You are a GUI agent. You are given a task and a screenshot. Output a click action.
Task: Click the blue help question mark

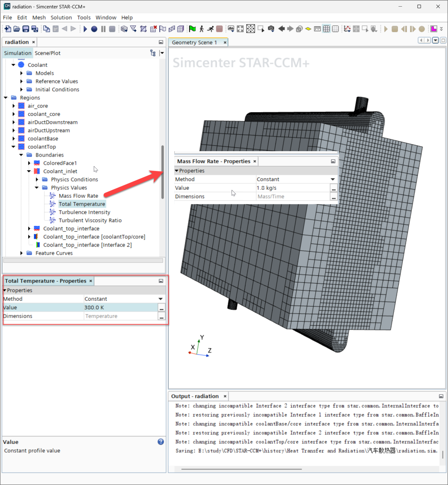pos(161,442)
